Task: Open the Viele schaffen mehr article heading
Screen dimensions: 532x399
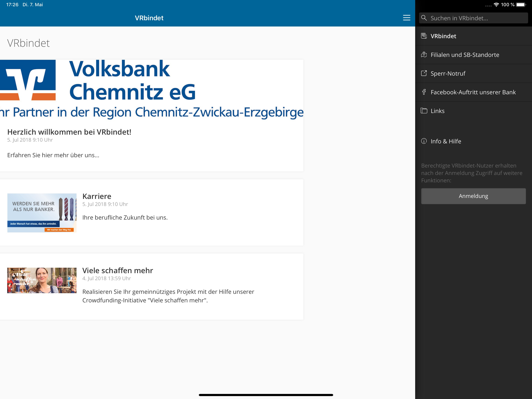Action: [x=118, y=270]
